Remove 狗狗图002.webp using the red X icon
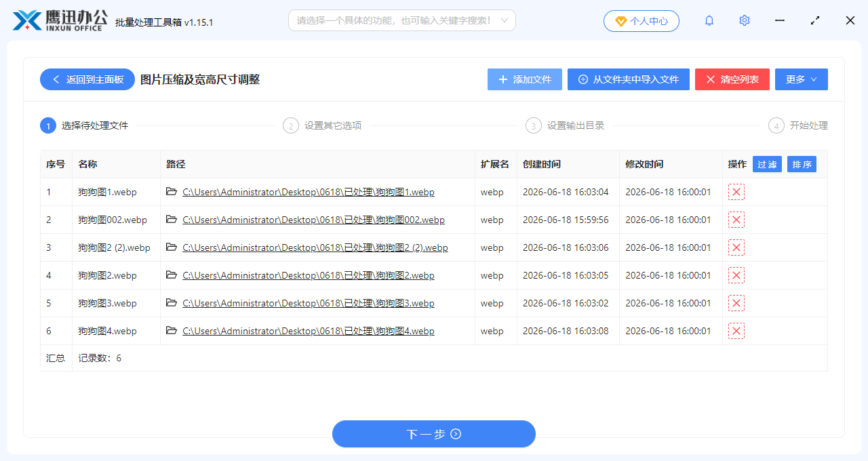868x461 pixels. (x=736, y=220)
